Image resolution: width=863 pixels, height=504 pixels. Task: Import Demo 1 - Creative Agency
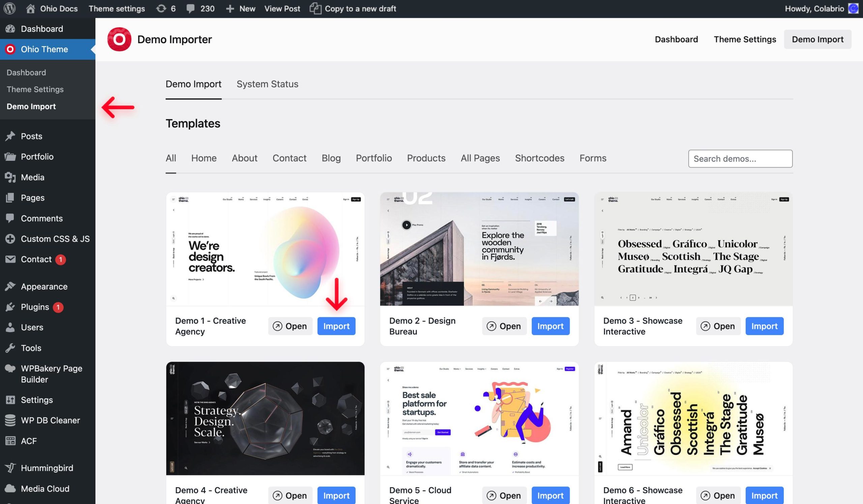(x=336, y=326)
